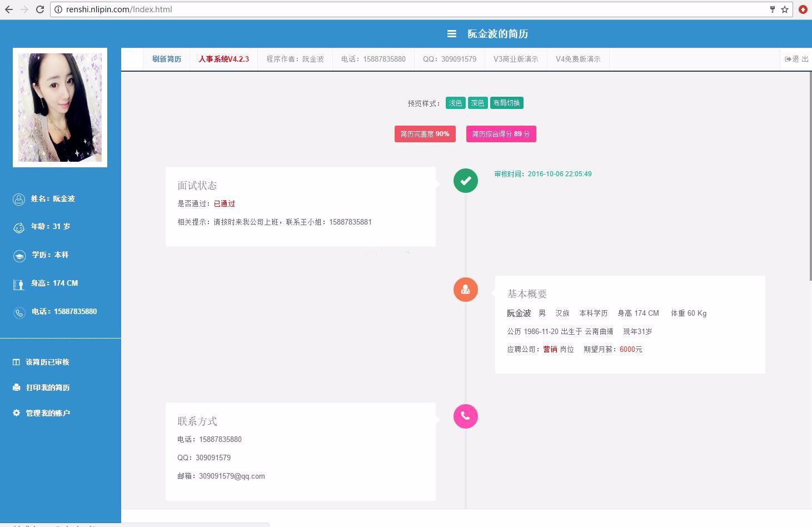
Task: Click 该简历已审核 in the sidebar
Action: coord(47,362)
